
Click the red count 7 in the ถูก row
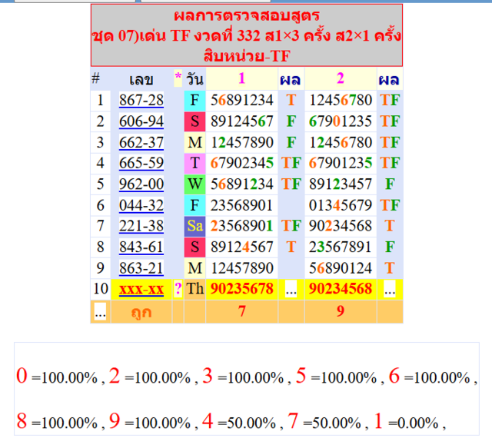point(241,311)
